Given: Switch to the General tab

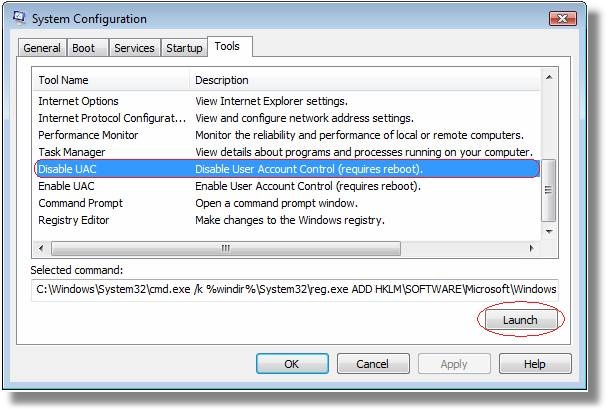Looking at the screenshot, I should [42, 48].
